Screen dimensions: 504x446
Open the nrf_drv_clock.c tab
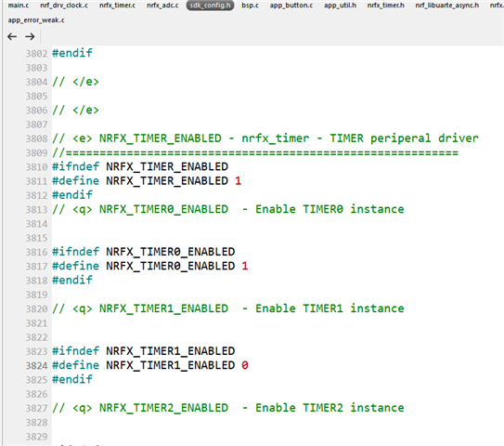[x=64, y=6]
